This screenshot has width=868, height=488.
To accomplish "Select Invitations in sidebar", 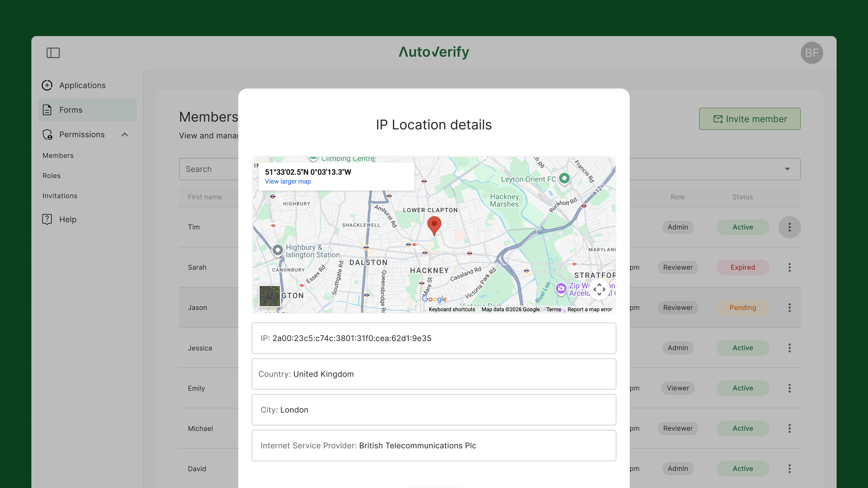I will (60, 196).
